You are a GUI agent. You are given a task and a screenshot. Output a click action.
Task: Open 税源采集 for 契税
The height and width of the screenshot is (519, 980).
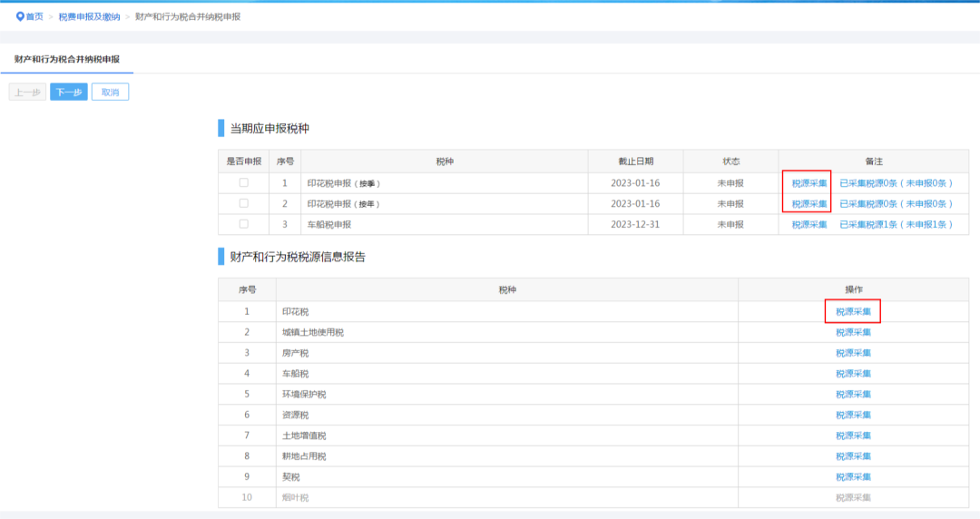(853, 477)
